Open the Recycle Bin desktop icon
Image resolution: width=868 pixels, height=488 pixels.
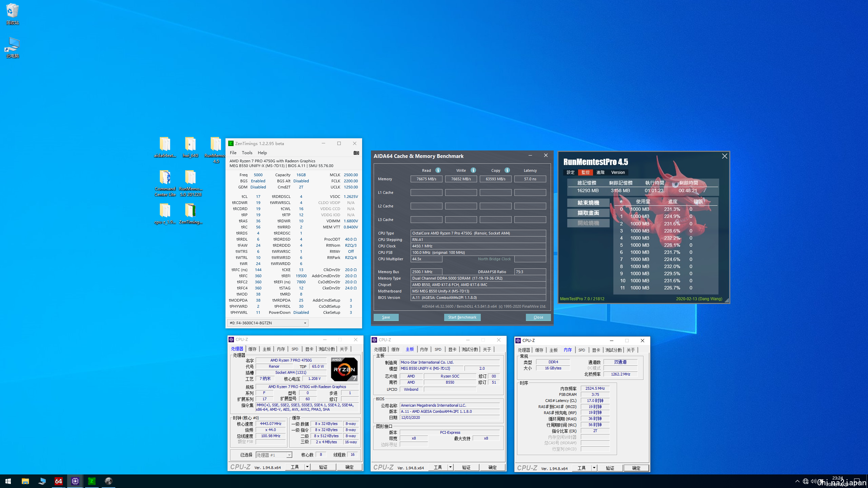[13, 14]
